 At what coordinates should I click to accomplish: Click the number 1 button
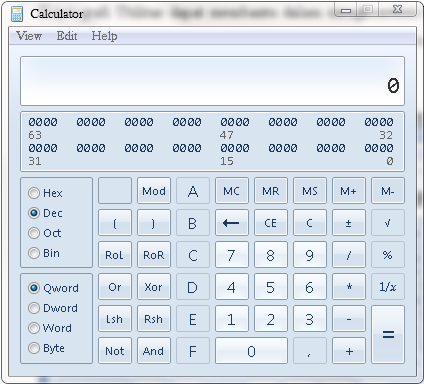tap(232, 319)
